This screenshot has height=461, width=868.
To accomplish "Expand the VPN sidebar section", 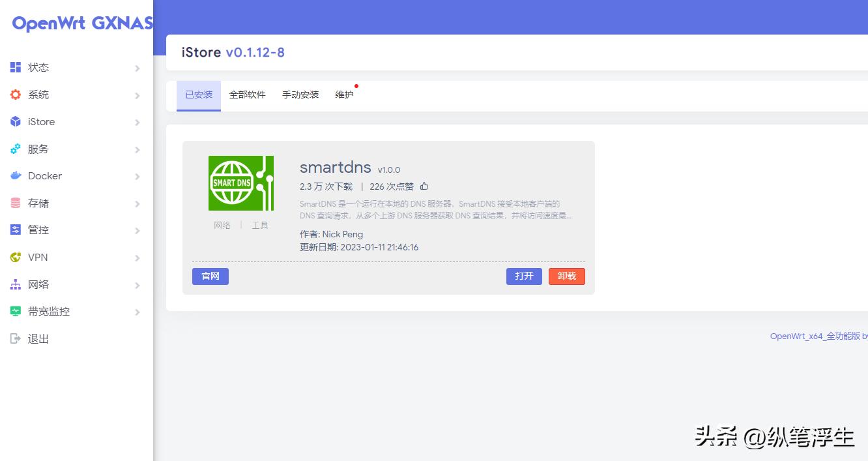I will coord(137,258).
